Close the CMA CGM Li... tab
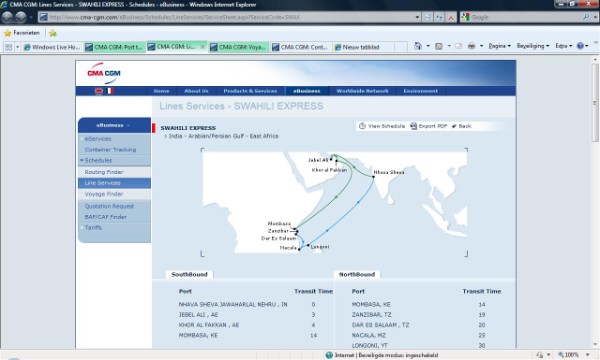This screenshot has height=360, width=600. 203,47
